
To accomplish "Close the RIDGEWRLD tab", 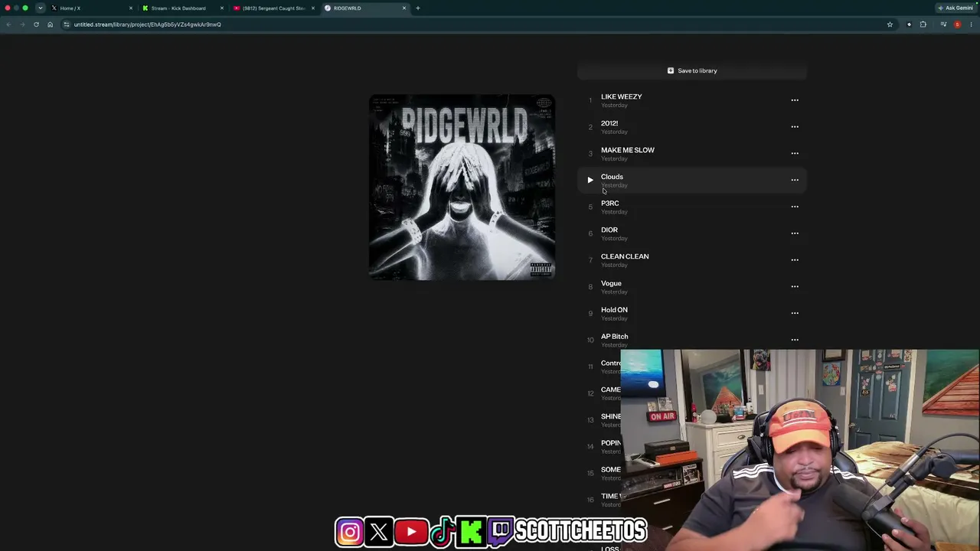I will click(404, 8).
